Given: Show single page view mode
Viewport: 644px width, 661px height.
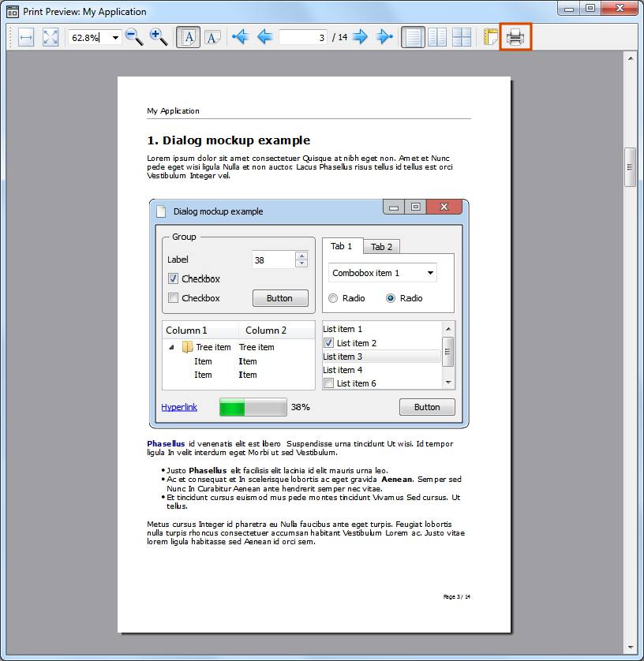Looking at the screenshot, I should [x=413, y=37].
